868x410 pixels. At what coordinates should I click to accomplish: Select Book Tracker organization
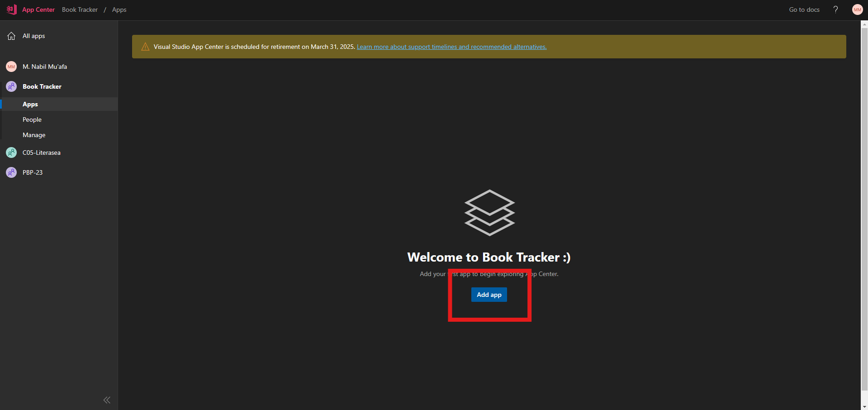click(x=42, y=86)
